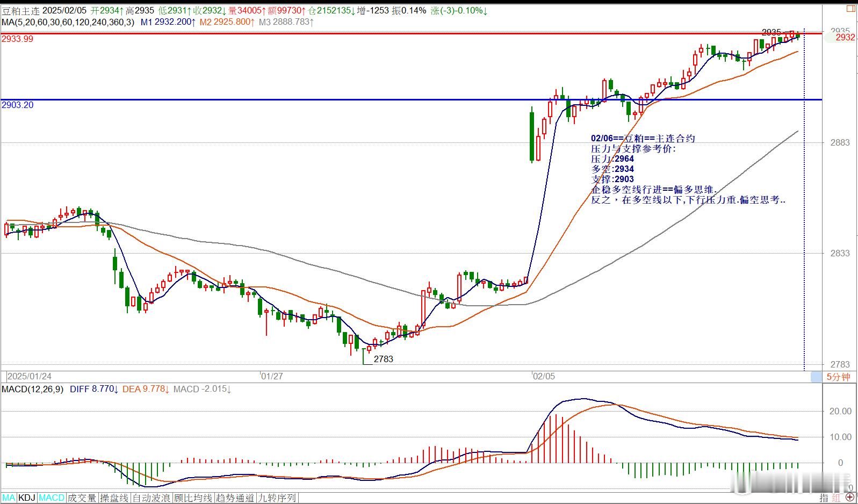The image size is (858, 504).
Task: Click the light blue box beside 5分钟
Action: pyautogui.click(x=816, y=377)
